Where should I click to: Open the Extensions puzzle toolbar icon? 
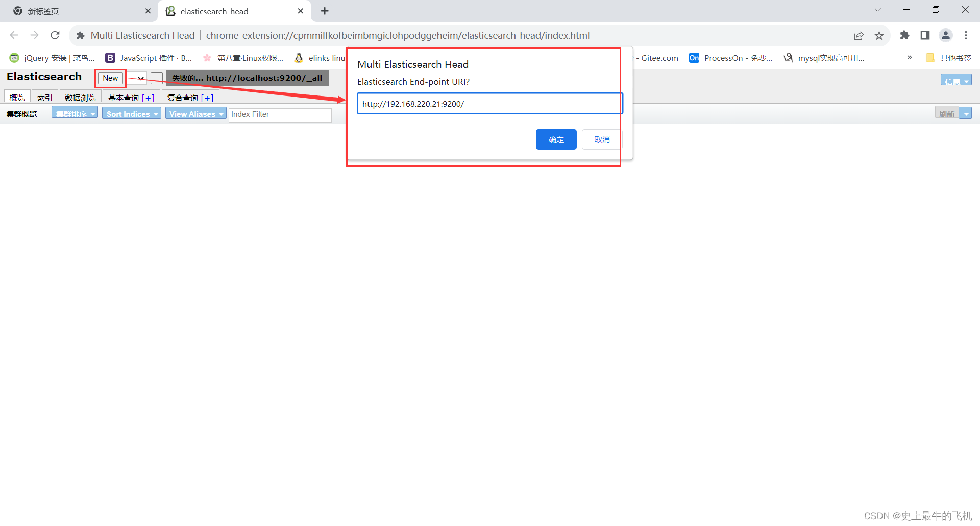click(904, 35)
